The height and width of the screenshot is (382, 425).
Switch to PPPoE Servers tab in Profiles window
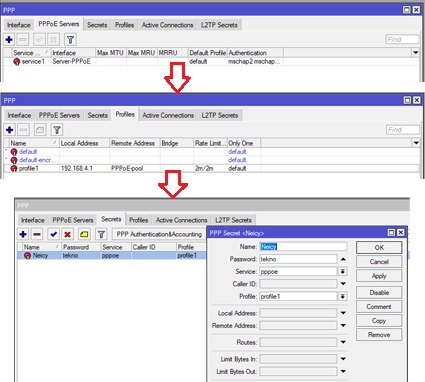59,115
